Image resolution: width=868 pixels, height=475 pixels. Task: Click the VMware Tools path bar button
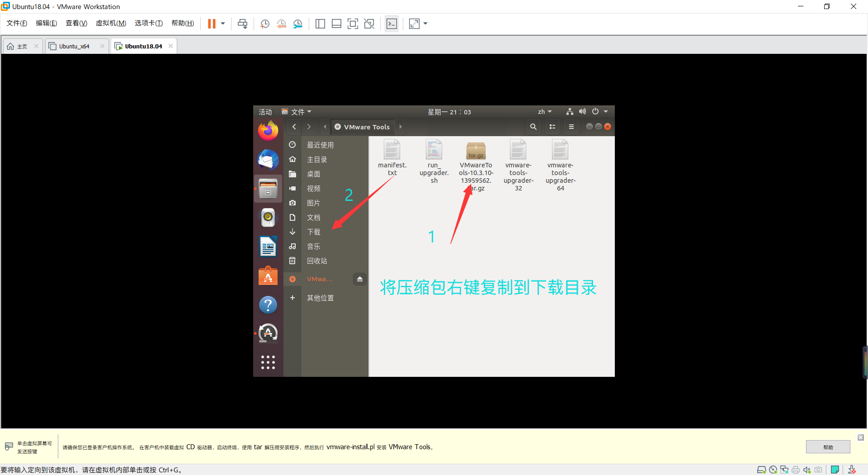362,127
